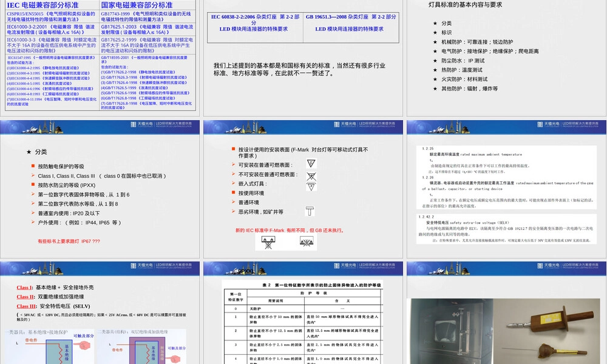The width and height of the screenshot is (607, 364).
Task: Click the table title '表 2 第一位特征数字所表示的防止固体异物进入的防护等级'
Action: pyautogui.click(x=322, y=285)
